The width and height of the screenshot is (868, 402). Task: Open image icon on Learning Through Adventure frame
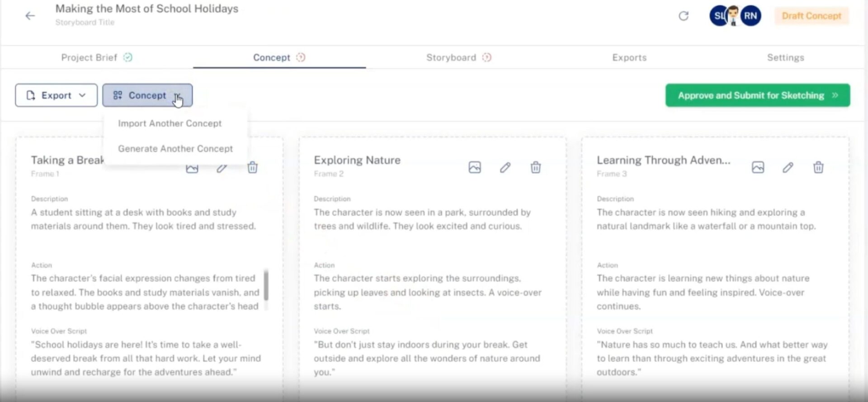point(758,167)
